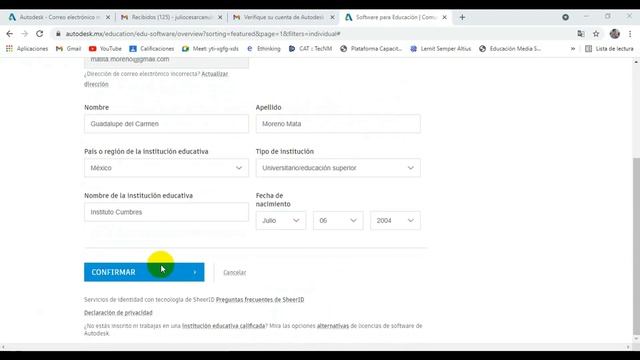Open Lista de lectura reading list
This screenshot has height=360, width=640.
pyautogui.click(x=609, y=49)
